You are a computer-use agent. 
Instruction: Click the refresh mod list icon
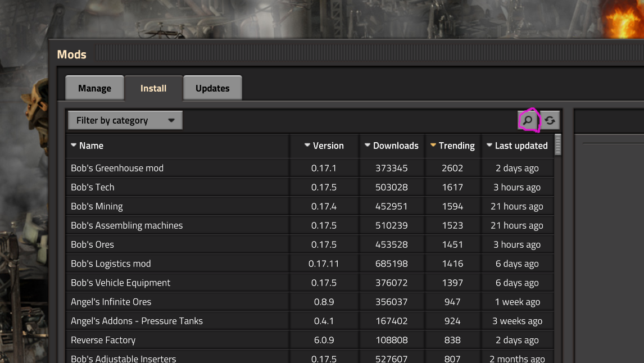[x=550, y=120]
